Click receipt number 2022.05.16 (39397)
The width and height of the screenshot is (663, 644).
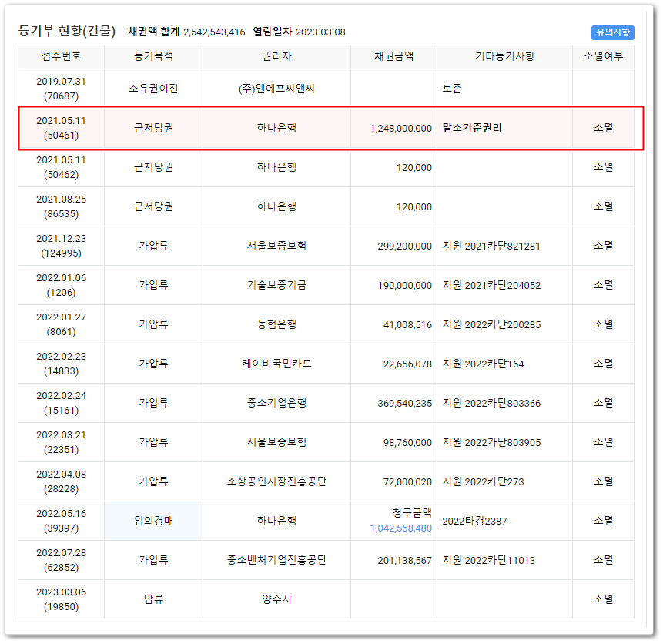(62, 521)
